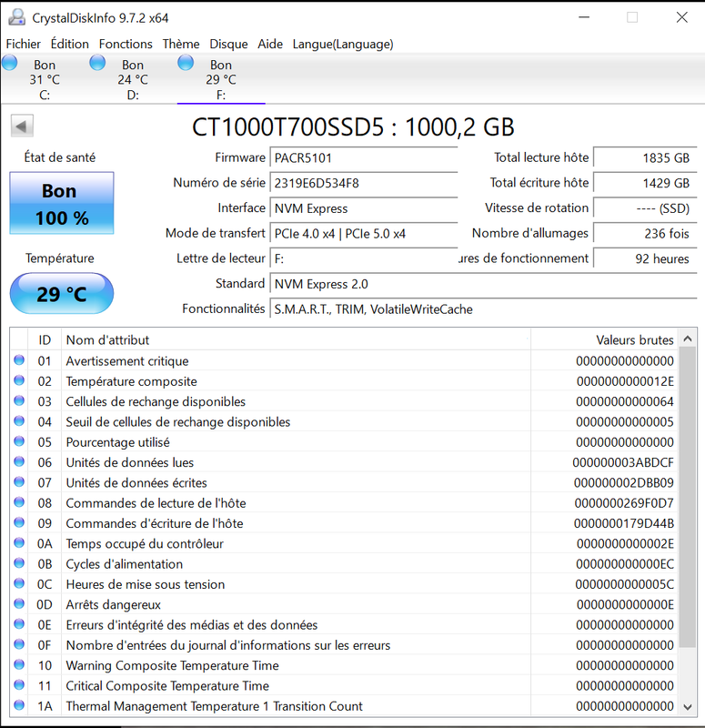Screen dimensions: 705x728
Task: Click status dot of attribute 03 Cellules de rechange
Action: 19,400
